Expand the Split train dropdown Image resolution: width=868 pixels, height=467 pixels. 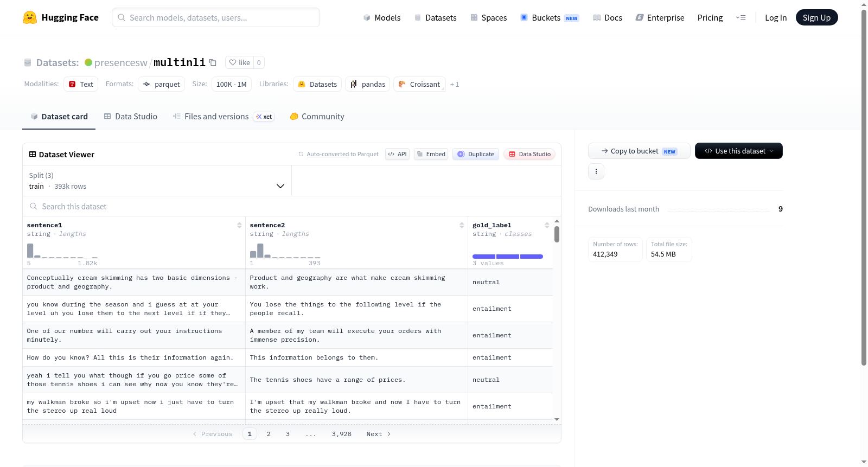[157, 181]
